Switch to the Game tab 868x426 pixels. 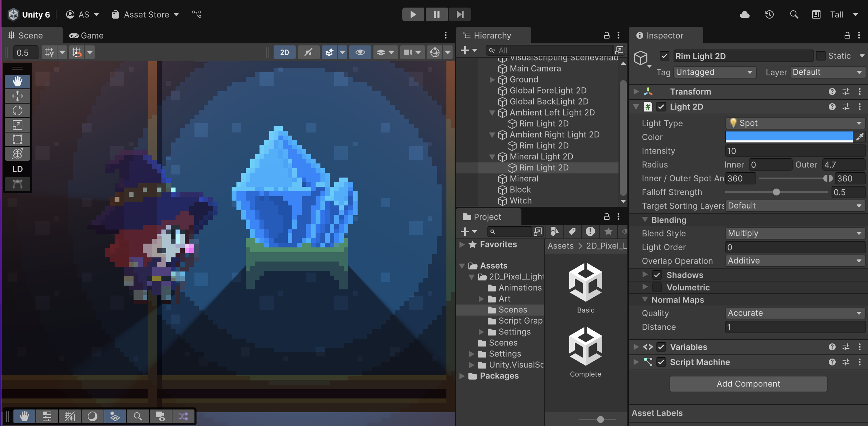[x=87, y=35]
